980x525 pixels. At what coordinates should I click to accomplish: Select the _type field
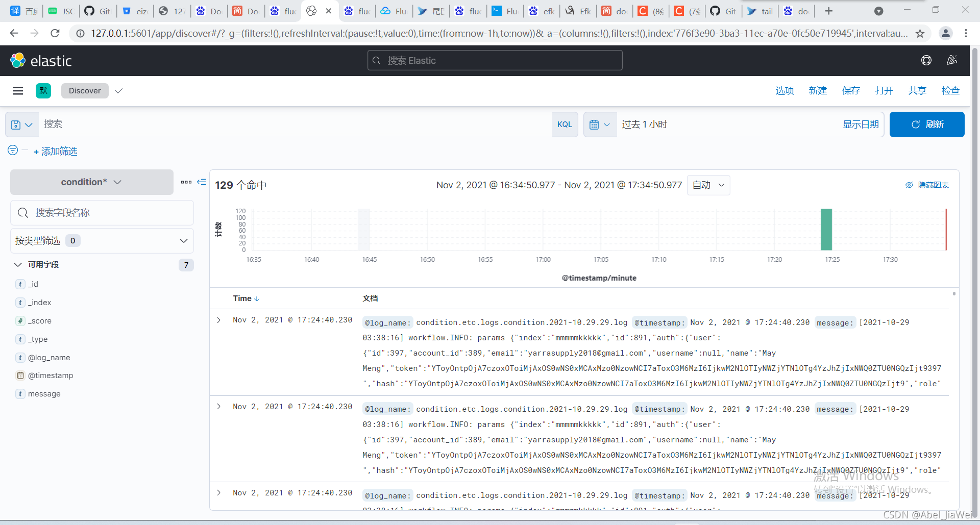[x=38, y=339]
